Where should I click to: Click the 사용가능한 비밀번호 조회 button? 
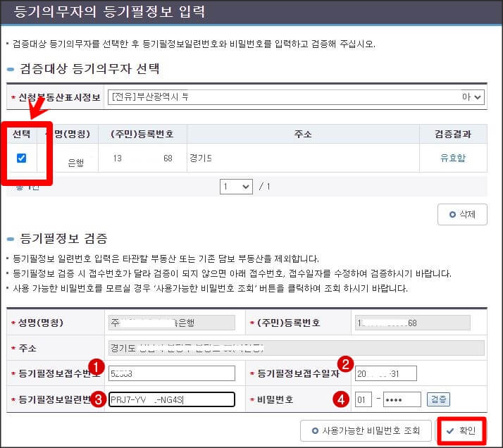(366, 430)
